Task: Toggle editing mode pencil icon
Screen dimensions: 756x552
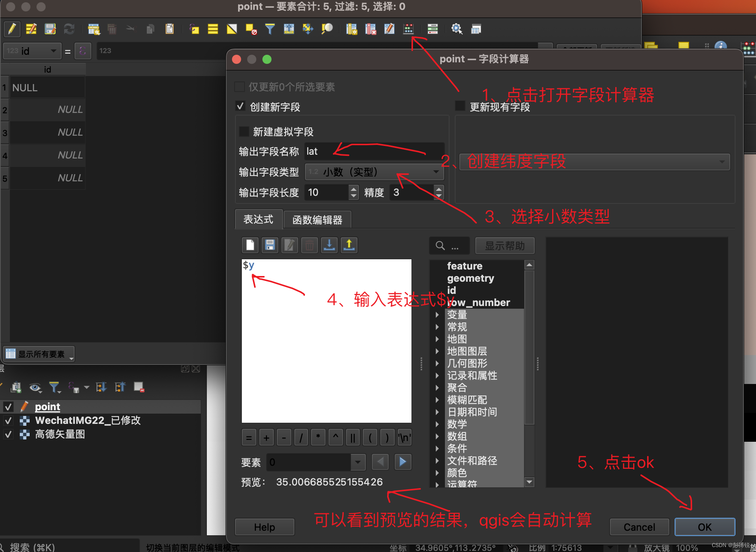Action: click(x=12, y=29)
